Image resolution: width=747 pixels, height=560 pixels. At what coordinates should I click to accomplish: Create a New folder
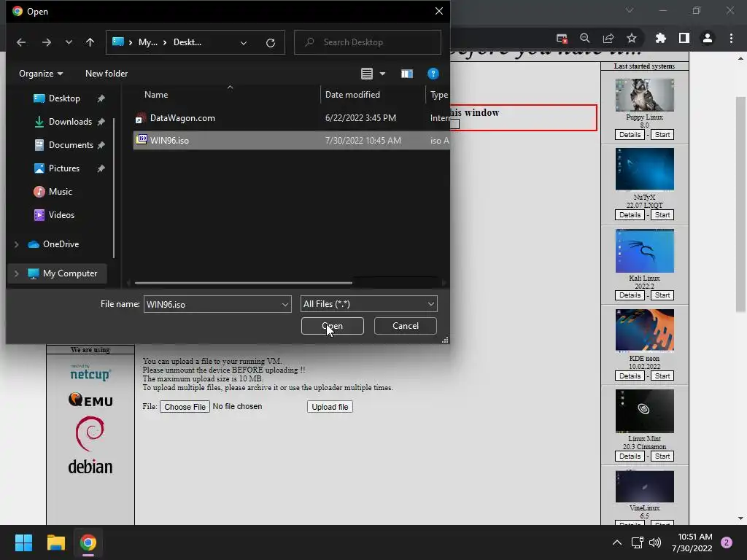107,74
